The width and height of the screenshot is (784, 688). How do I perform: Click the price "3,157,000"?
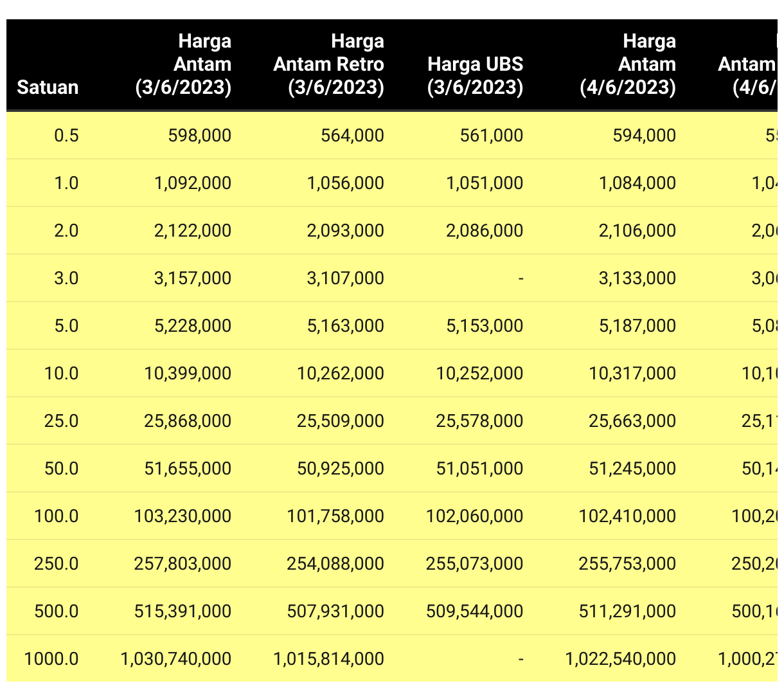[x=193, y=278]
